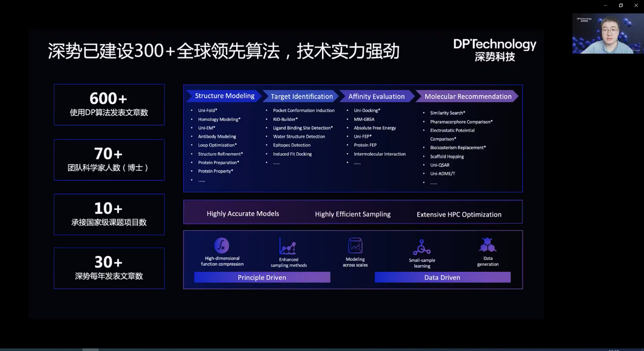This screenshot has height=351, width=644.
Task: Click the Enhanced sampling methods chart icon
Action: point(287,247)
